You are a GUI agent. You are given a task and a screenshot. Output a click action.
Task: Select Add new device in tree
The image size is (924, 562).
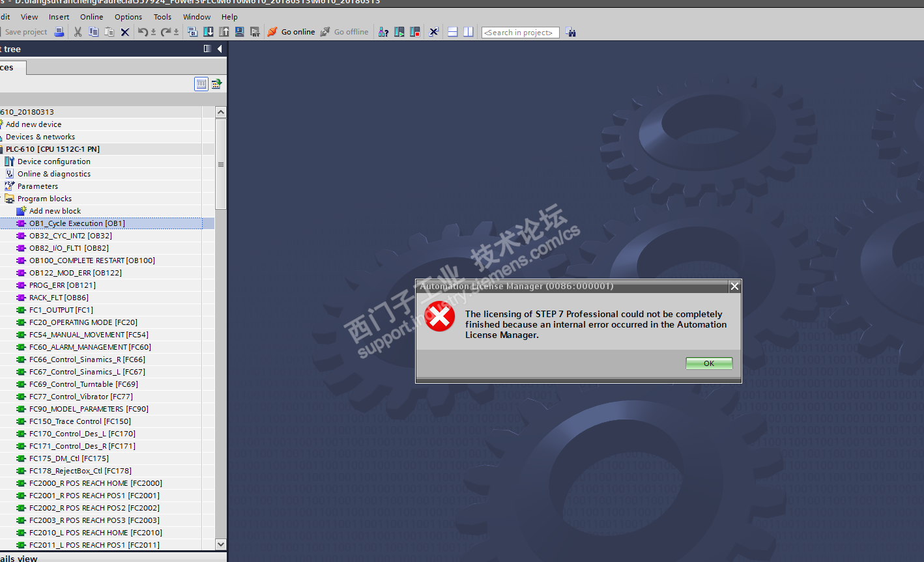click(33, 124)
